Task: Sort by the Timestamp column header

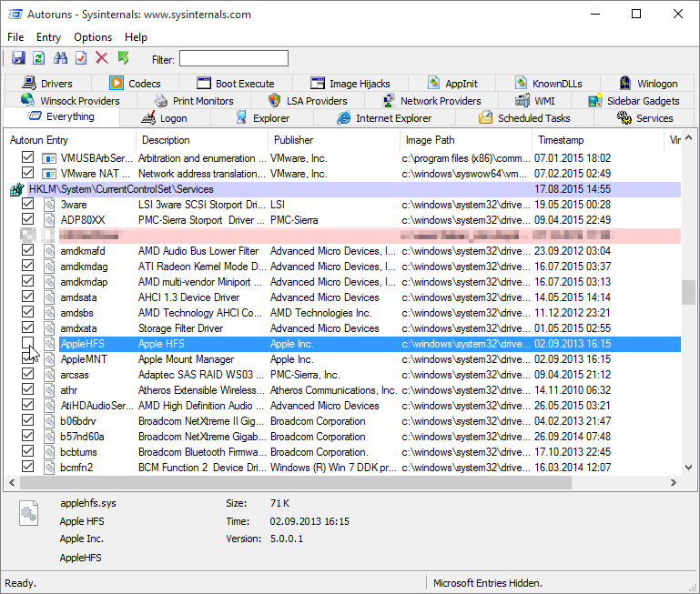Action: click(x=561, y=140)
